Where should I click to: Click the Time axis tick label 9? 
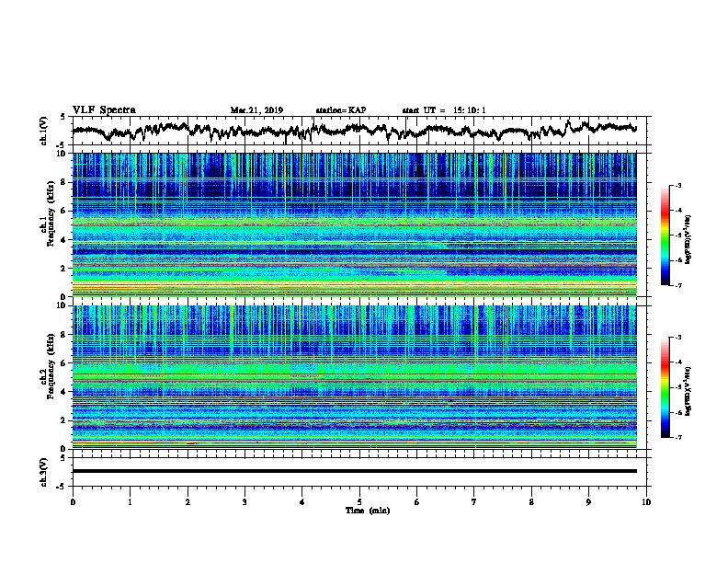588,502
